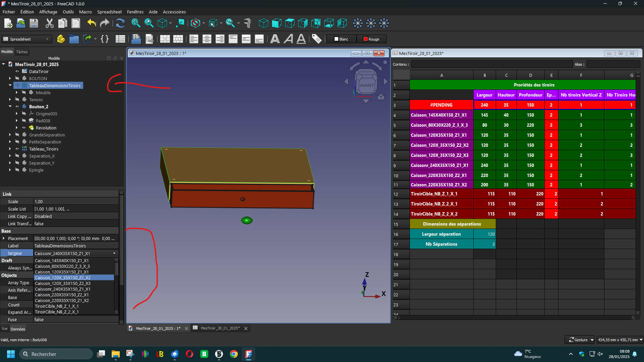Click the Zoom fit all icon

[x=136, y=23]
